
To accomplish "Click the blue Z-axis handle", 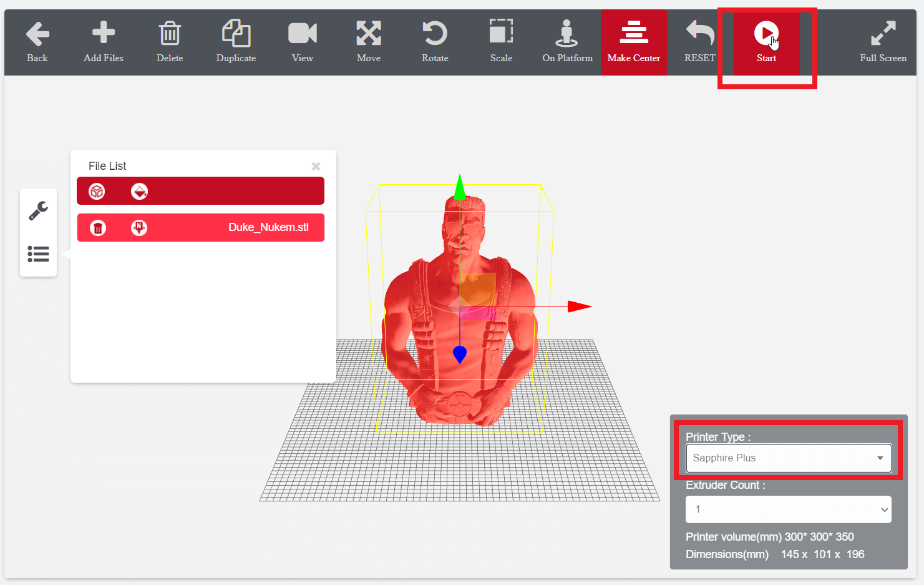I will click(460, 354).
